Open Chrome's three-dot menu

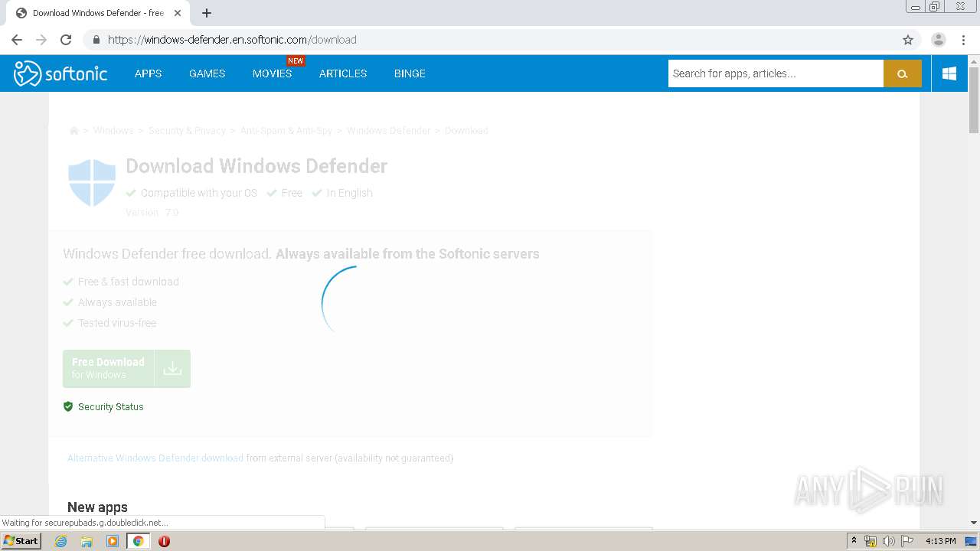click(963, 40)
